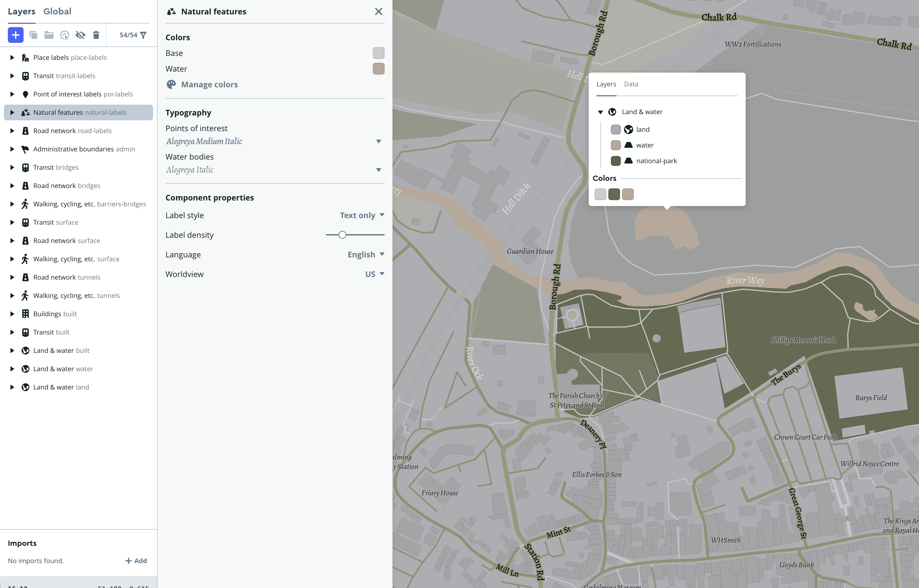Viewport: 919px width, 588px height.
Task: Close the Natural features panel
Action: pos(378,11)
